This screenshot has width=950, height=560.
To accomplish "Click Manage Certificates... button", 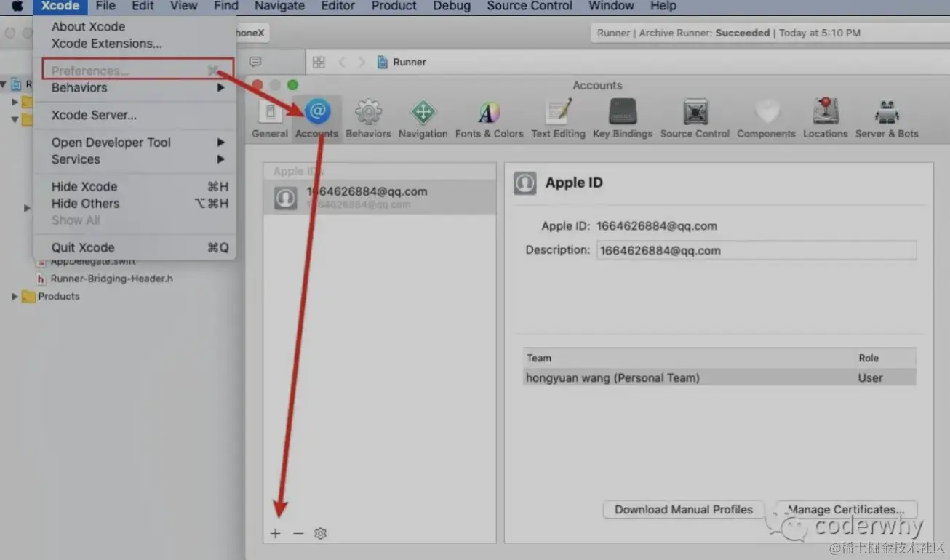I will pyautogui.click(x=846, y=510).
